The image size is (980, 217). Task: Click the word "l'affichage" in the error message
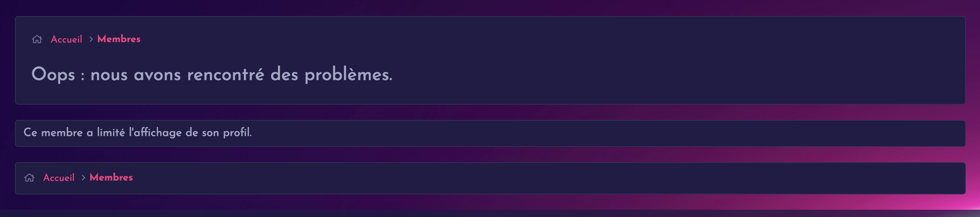(x=155, y=132)
